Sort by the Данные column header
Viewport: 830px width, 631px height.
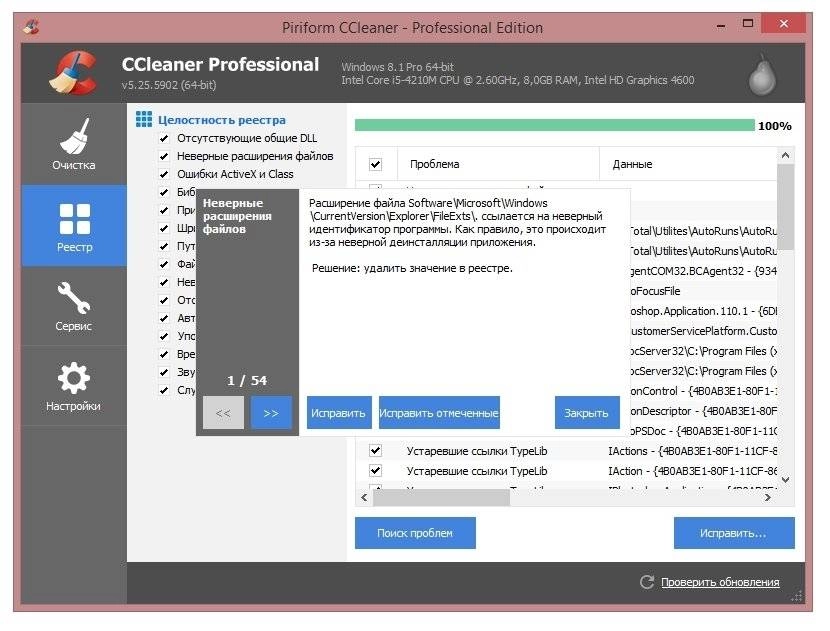(x=688, y=164)
